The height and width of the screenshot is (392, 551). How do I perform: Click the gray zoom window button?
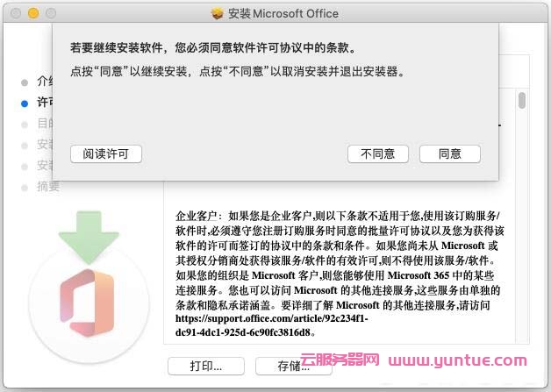(x=51, y=13)
